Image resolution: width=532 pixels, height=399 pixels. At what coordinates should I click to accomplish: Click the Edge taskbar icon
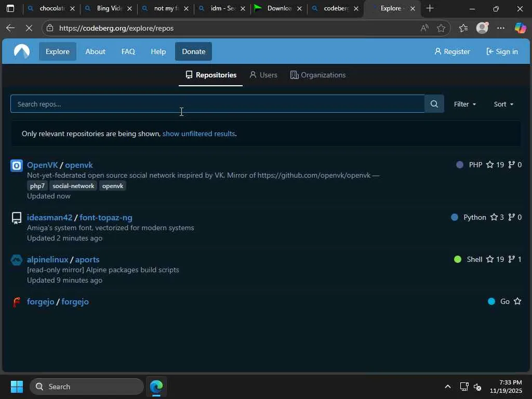[x=156, y=387]
